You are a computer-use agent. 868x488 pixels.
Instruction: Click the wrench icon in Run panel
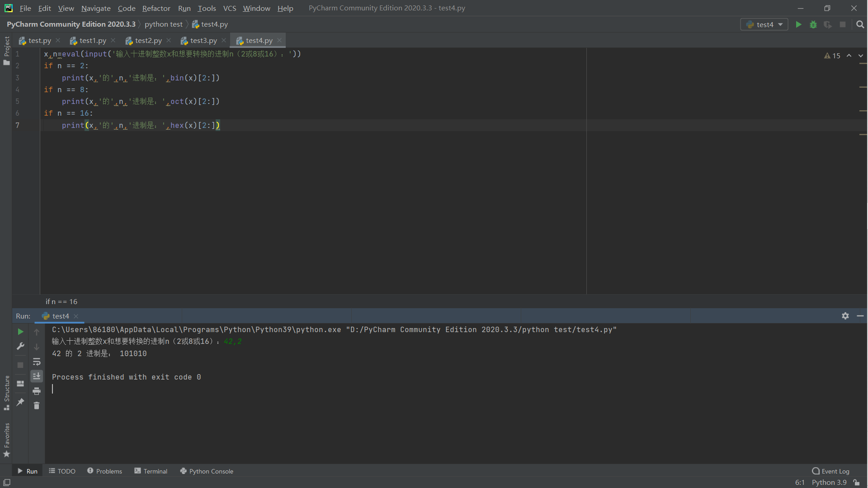coord(20,347)
